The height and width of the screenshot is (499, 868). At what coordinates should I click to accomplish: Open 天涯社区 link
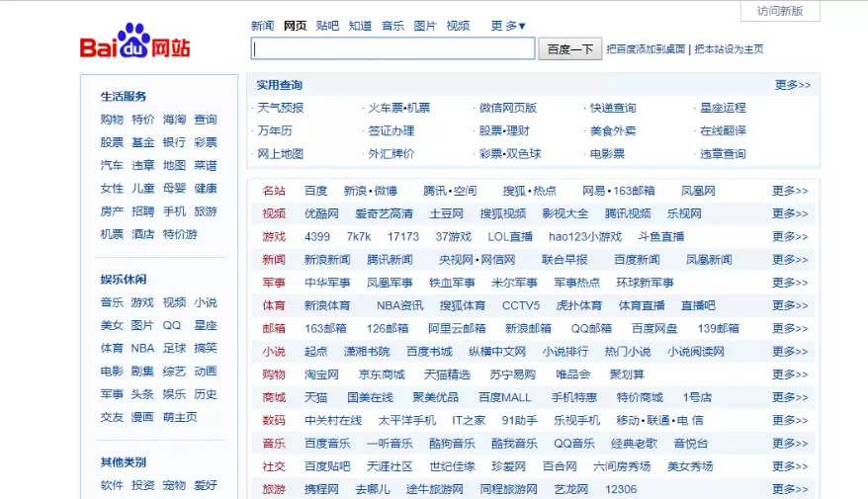(x=390, y=466)
